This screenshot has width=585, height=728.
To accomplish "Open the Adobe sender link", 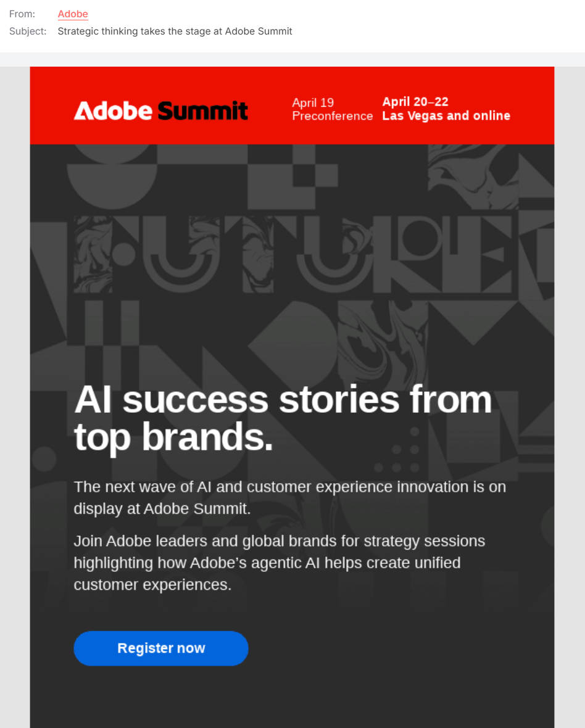I will pos(72,14).
